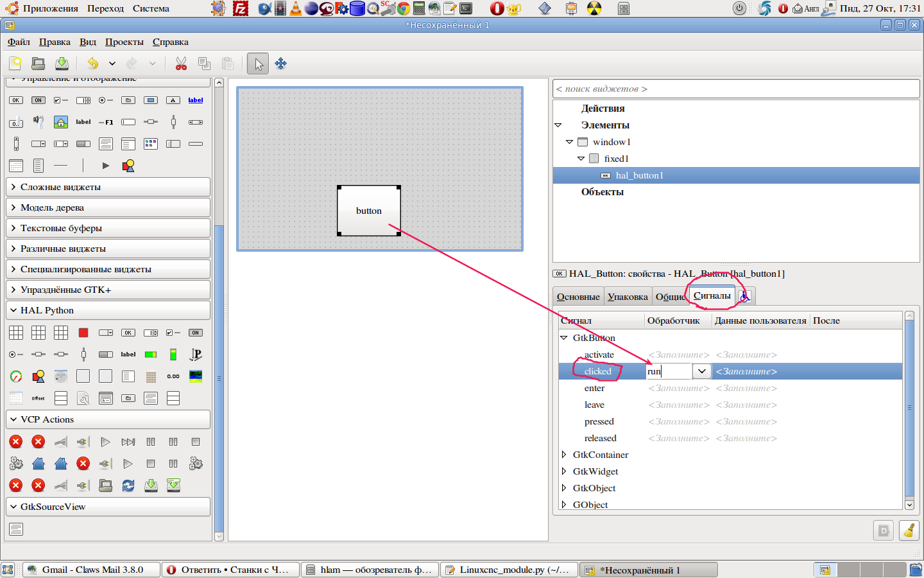Expand the GtkWidget signals group

[564, 471]
